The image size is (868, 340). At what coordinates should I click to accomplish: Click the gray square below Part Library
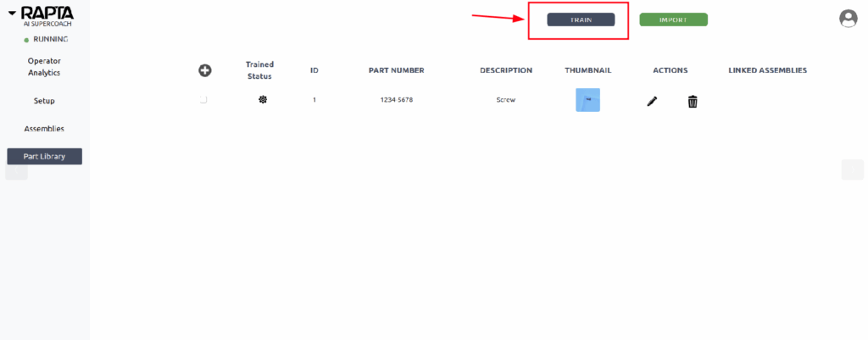tap(17, 172)
